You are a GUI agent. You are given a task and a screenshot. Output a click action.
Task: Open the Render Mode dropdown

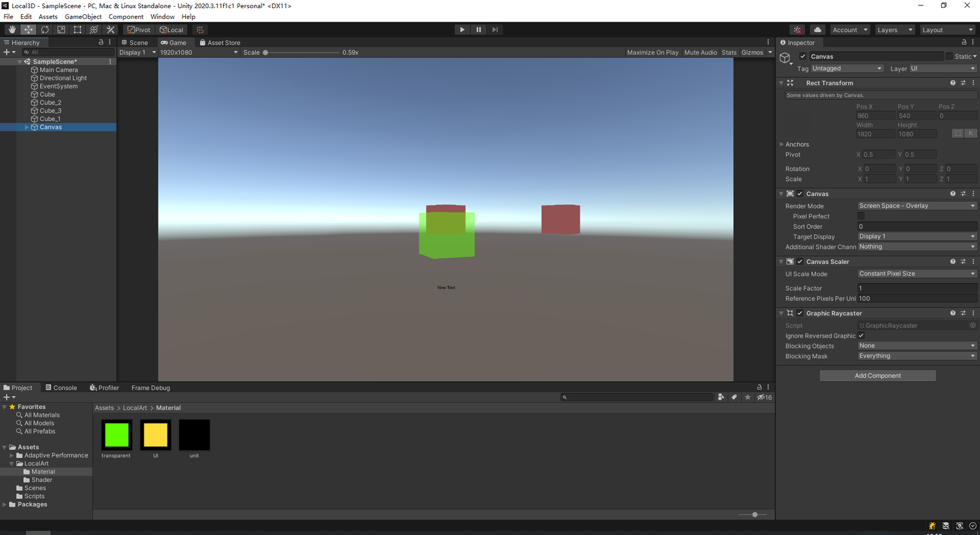point(916,206)
